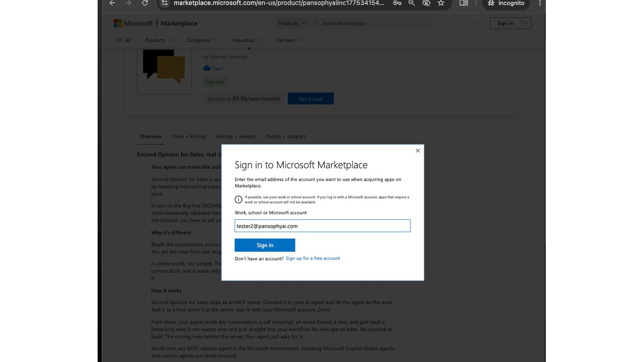Open the All hamburger menu
Viewport: 644px width, 362px height.
[124, 40]
